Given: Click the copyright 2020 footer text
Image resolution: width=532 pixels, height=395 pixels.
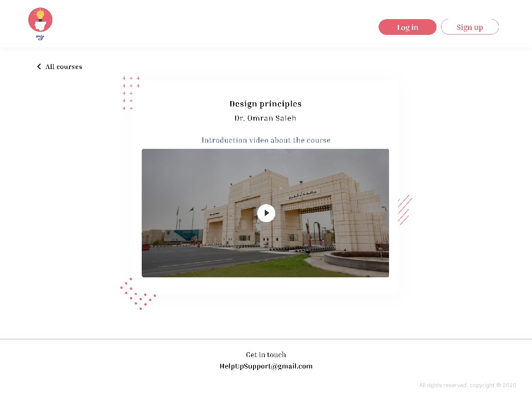Looking at the screenshot, I should point(467,385).
